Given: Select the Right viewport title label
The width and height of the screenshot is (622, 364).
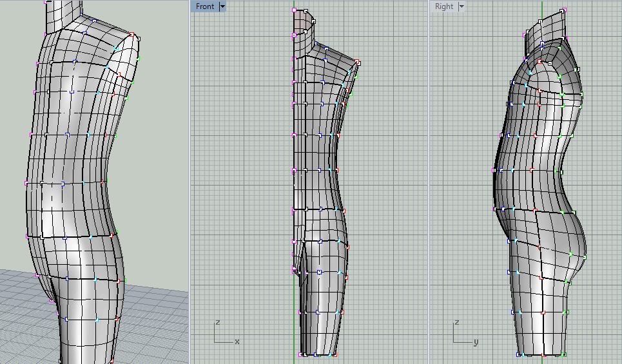Looking at the screenshot, I should [x=444, y=6].
